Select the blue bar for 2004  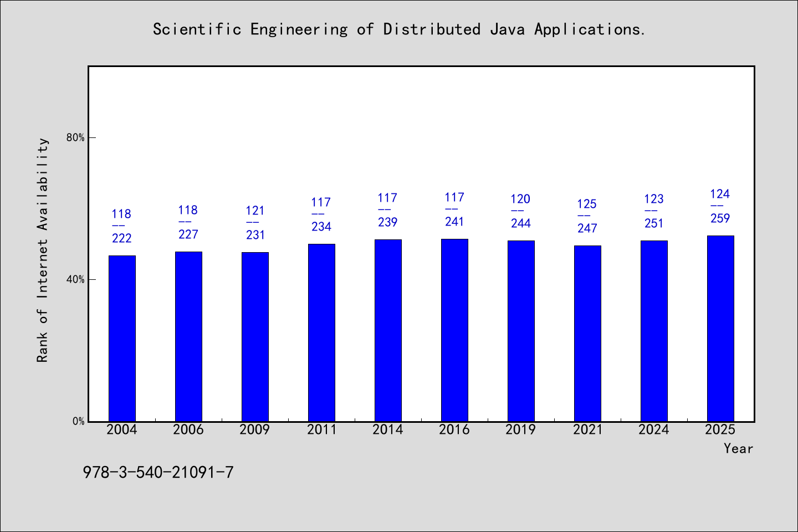tap(122, 338)
